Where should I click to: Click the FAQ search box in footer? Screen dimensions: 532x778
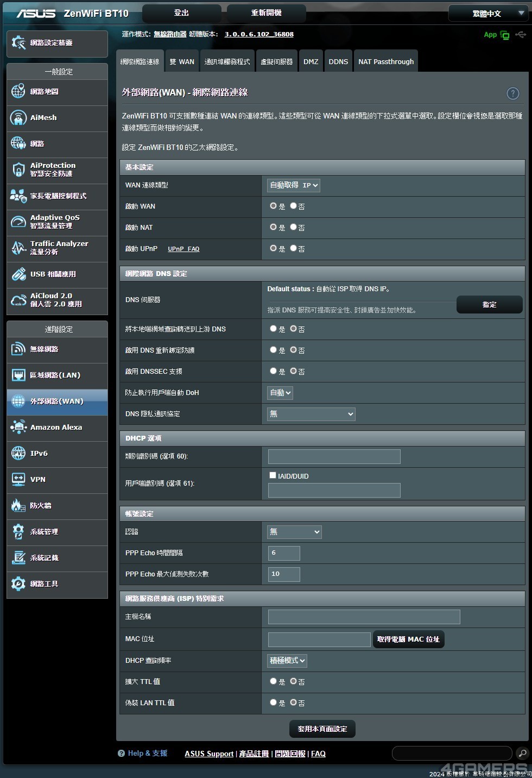452,753
